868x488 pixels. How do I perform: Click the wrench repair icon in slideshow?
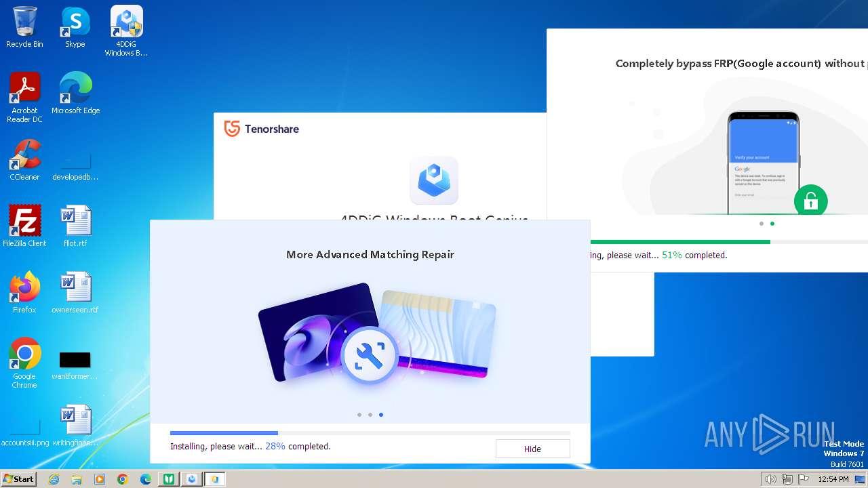point(369,356)
